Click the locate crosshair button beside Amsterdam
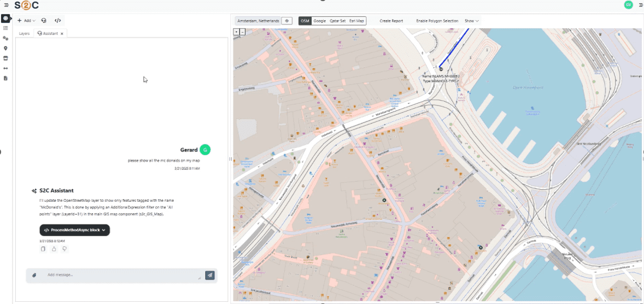 pyautogui.click(x=287, y=21)
